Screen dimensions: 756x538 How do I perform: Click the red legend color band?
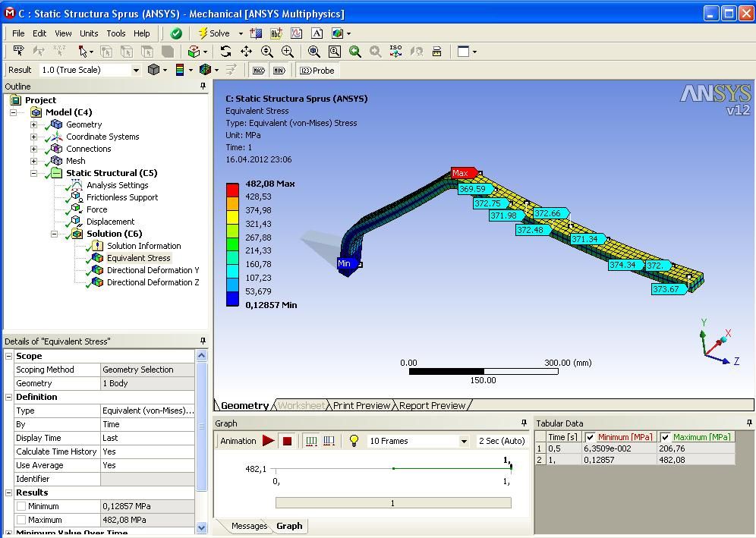(232, 190)
